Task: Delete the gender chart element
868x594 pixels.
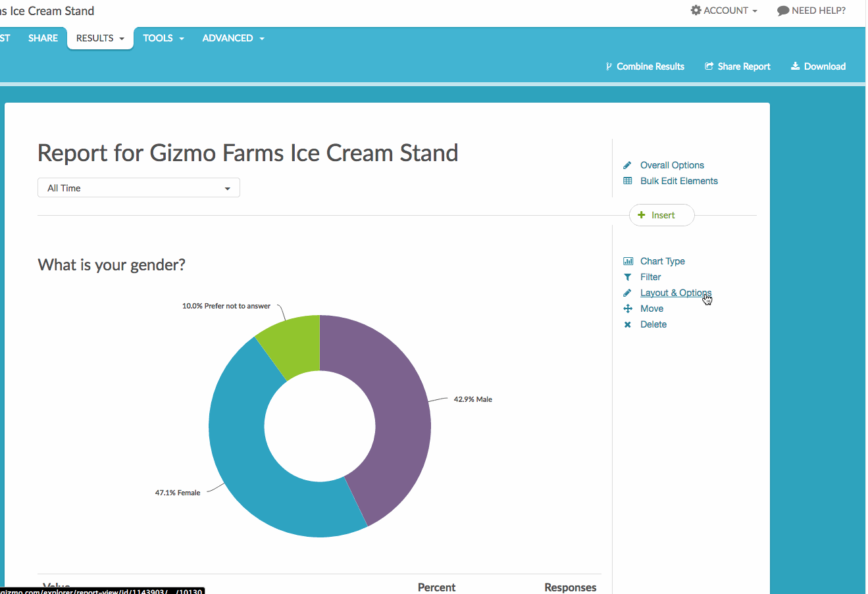Action: coord(653,324)
